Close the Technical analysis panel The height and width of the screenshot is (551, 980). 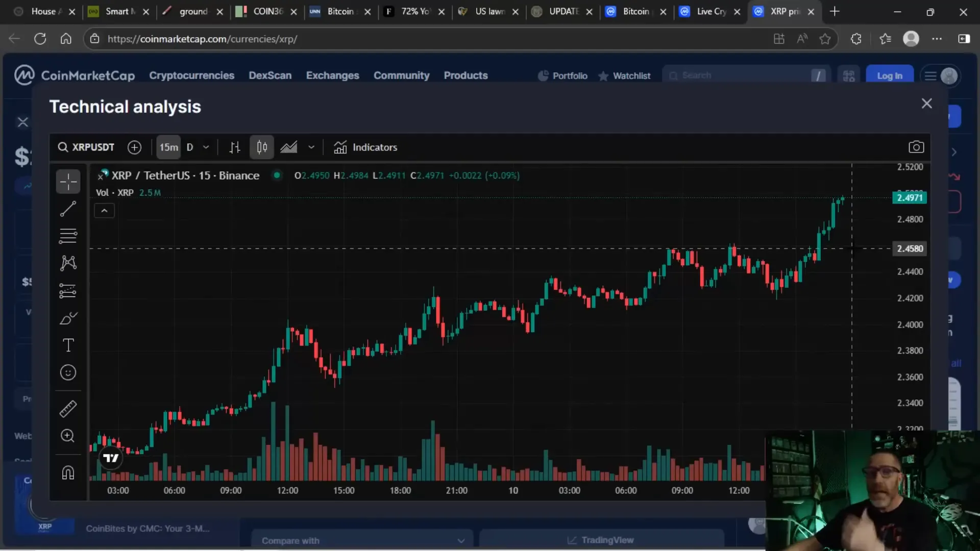(x=927, y=104)
